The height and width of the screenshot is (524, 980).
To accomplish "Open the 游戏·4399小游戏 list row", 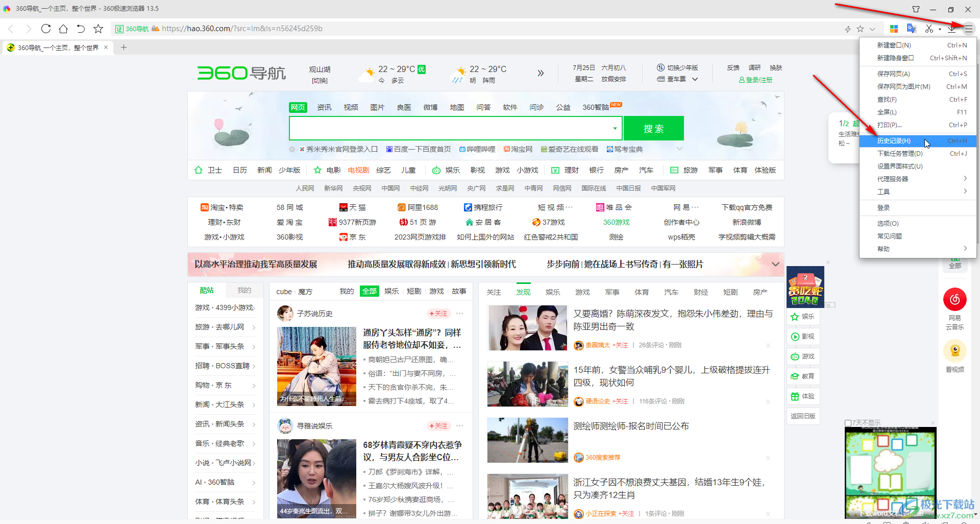I will point(225,307).
